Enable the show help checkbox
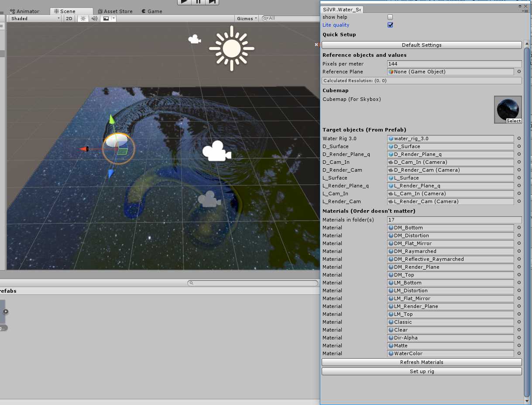 click(x=390, y=17)
